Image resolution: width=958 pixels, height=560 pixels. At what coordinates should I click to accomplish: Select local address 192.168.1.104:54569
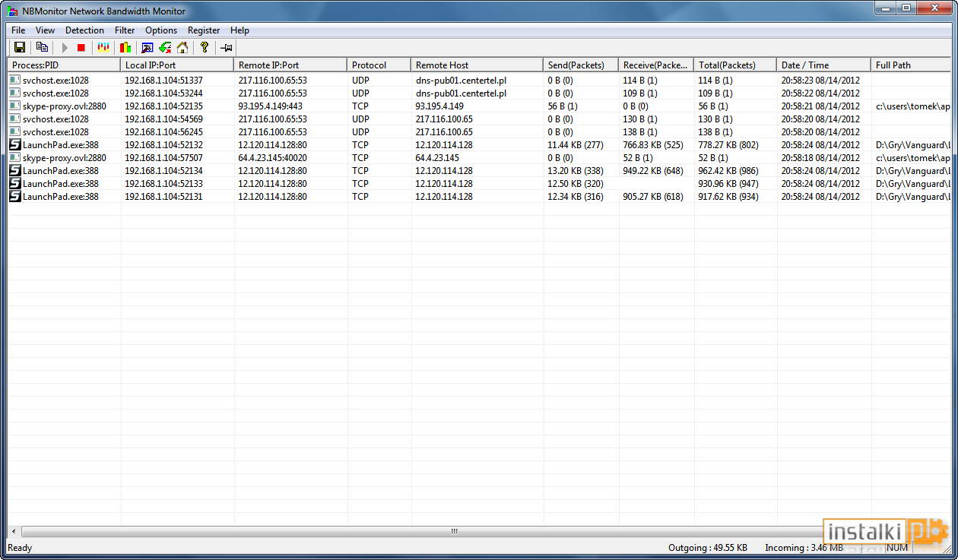164,119
